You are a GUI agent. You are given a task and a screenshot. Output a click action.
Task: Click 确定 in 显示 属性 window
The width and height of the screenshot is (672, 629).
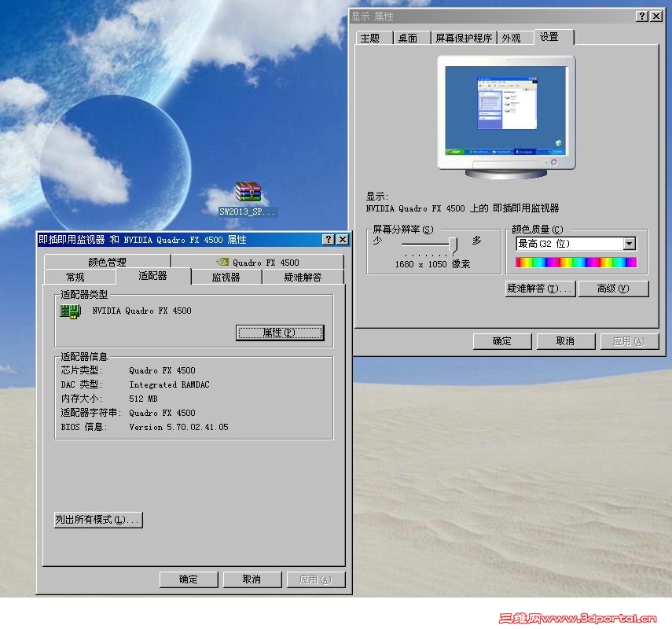pos(502,341)
